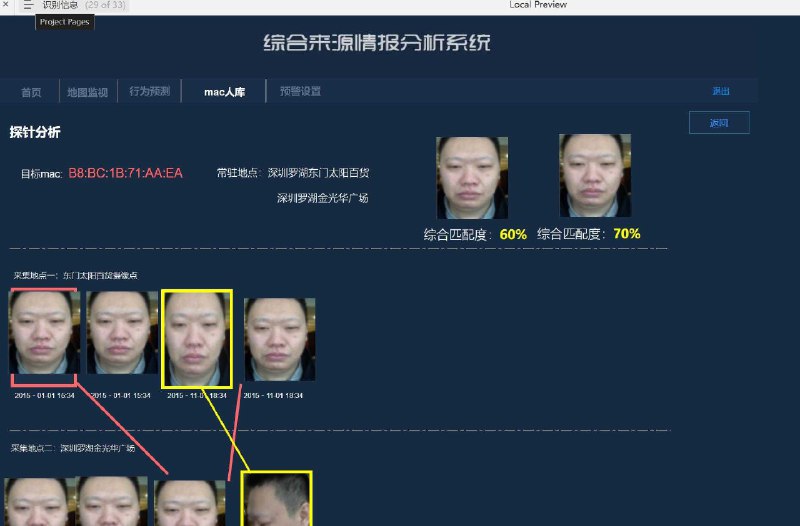Click the 70% match score value
Image resolution: width=800 pixels, height=526 pixels.
(627, 234)
